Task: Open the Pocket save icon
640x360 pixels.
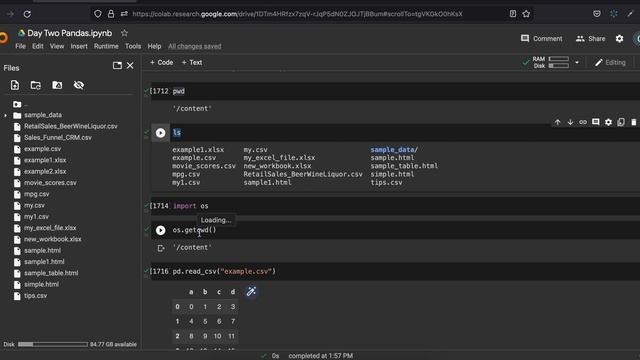Action: 597,14
